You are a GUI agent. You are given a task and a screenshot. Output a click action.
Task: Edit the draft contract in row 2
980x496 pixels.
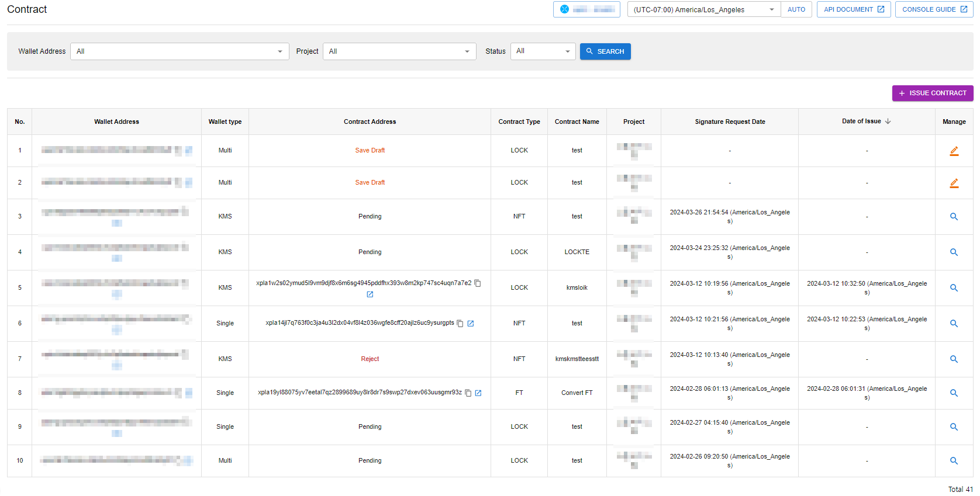pos(954,183)
